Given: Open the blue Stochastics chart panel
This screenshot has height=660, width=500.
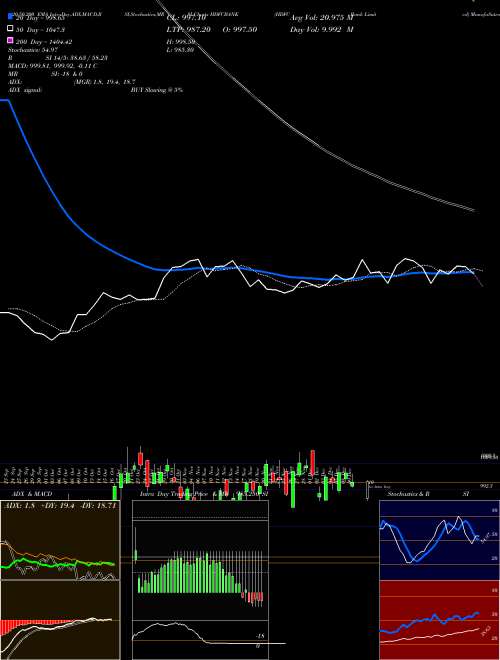Looking at the screenshot, I should pos(439,540).
